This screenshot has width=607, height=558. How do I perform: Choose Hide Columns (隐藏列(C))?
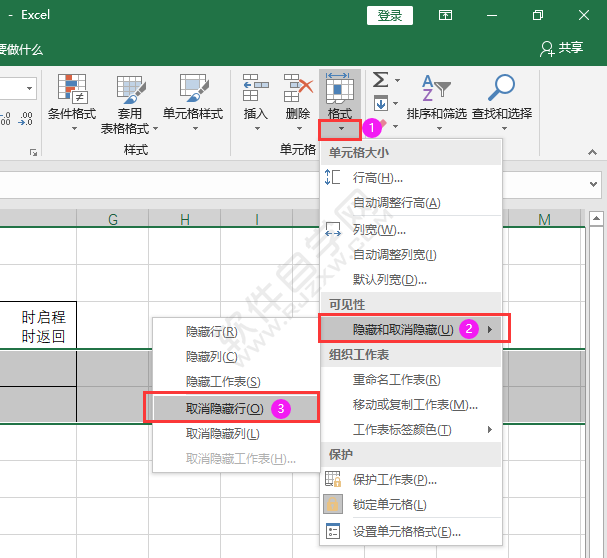click(236, 357)
